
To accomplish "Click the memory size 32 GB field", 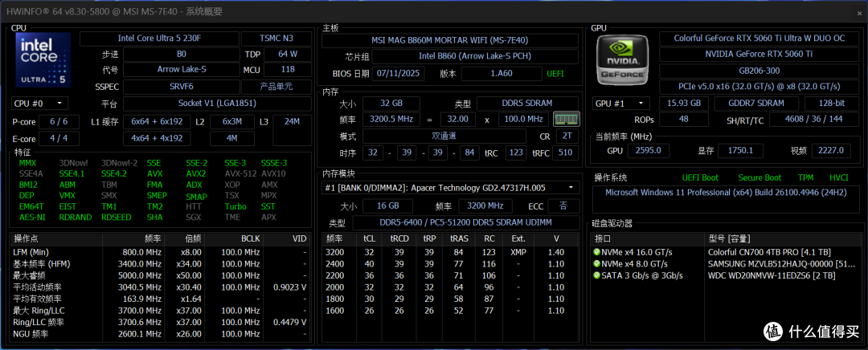I will click(x=391, y=103).
